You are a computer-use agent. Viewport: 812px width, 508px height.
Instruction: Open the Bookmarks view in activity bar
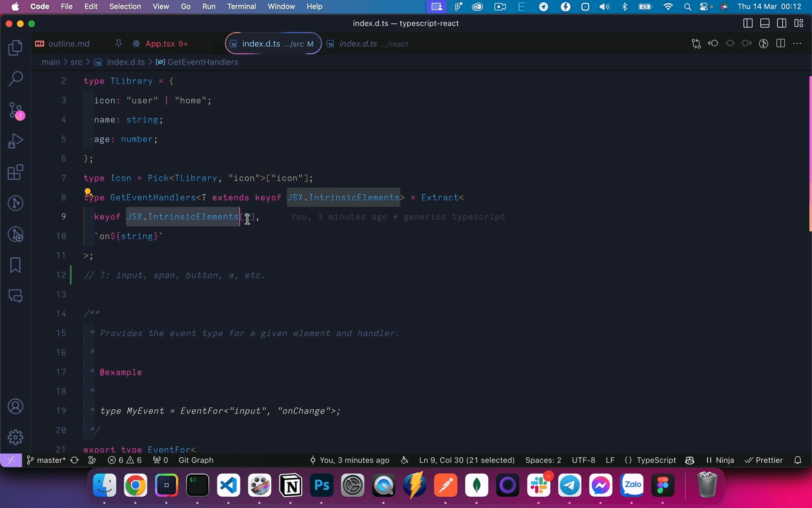[16, 265]
